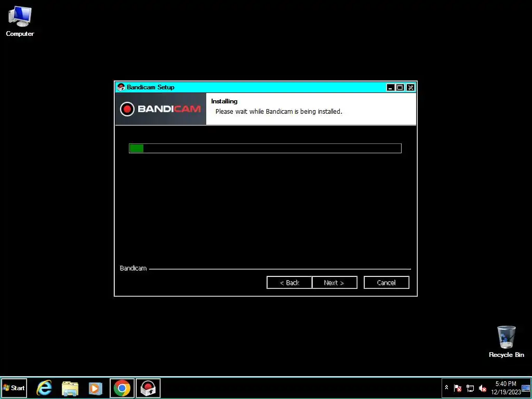Open the Recycle Bin desktop icon
Image resolution: width=532 pixels, height=399 pixels.
[506, 342]
